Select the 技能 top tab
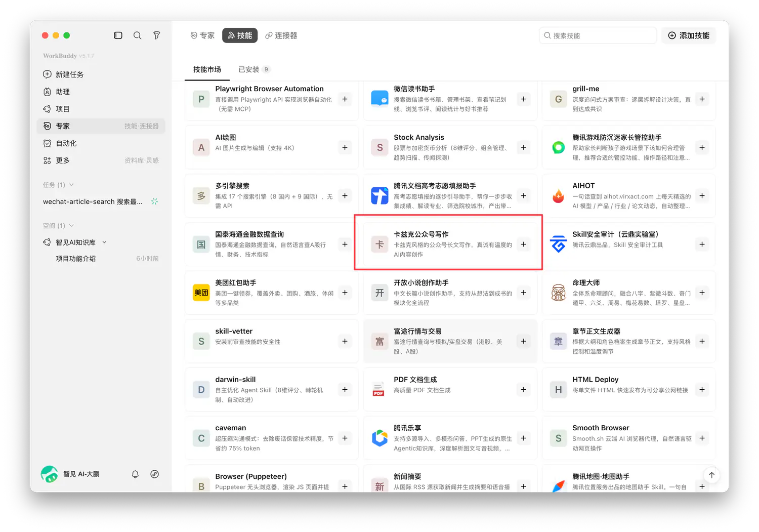The width and height of the screenshot is (759, 532). tap(240, 35)
